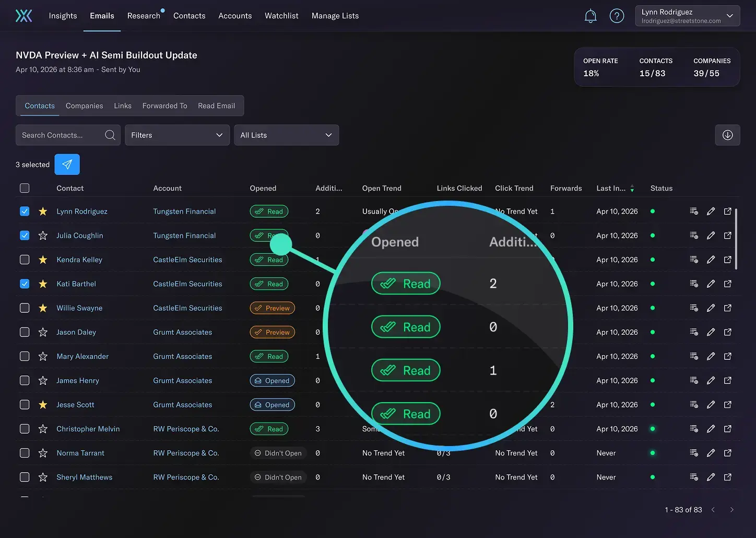Image resolution: width=756 pixels, height=538 pixels.
Task: Select Kendra Kelley's row checkbox
Action: point(25,260)
